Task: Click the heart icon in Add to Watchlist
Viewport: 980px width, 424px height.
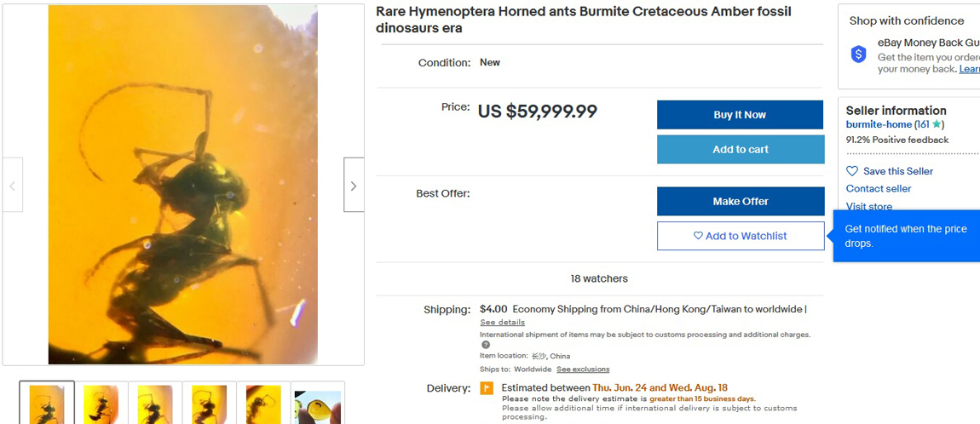Action: click(698, 236)
